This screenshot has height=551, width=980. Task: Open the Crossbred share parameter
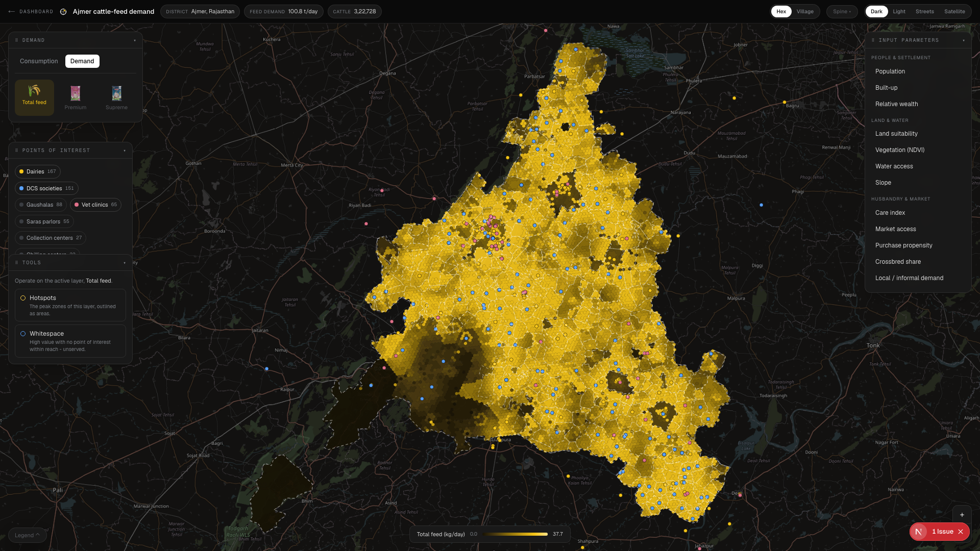(918, 262)
